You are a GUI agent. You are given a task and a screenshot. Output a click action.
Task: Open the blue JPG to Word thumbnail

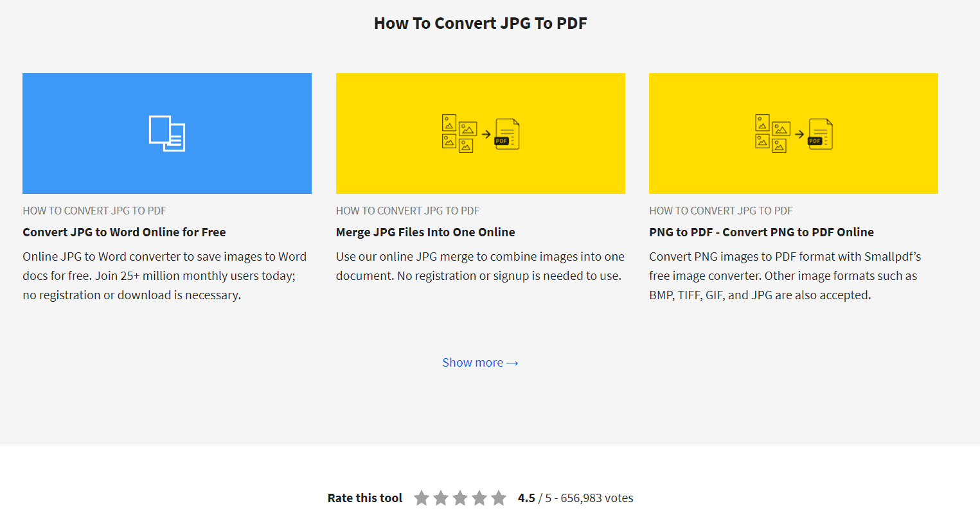167,134
